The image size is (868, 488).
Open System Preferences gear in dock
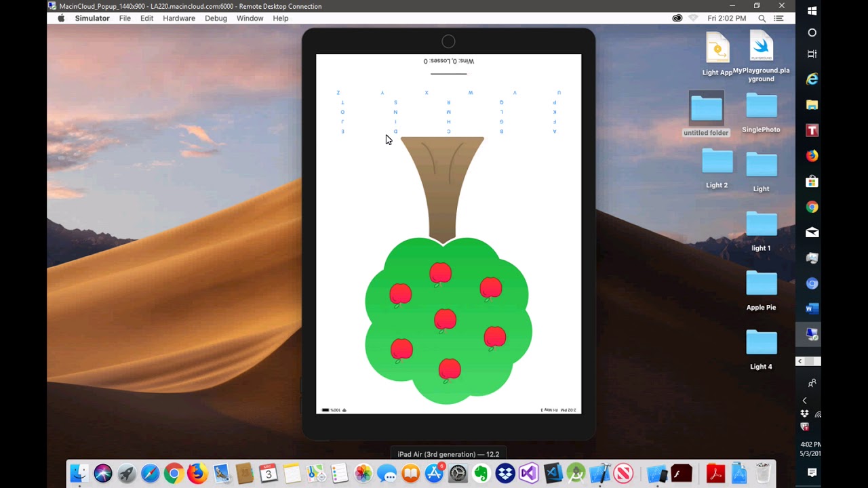click(458, 473)
